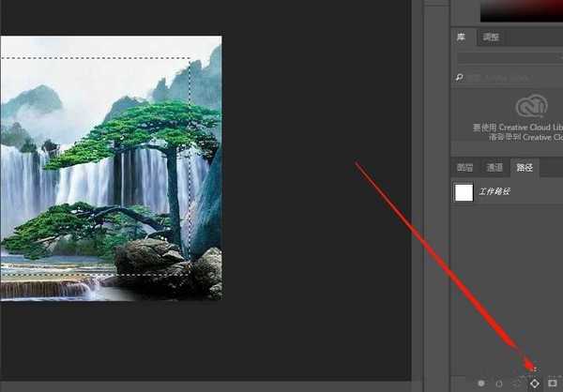Viewport: 563px width, 392px height.
Task: Open the 调整 (Adjustments) tab
Action: 491,38
